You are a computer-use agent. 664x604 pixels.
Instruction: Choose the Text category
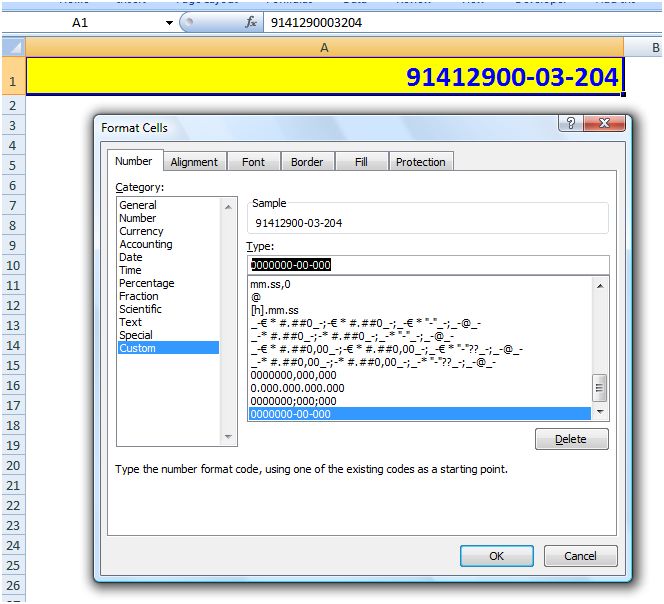(x=130, y=322)
